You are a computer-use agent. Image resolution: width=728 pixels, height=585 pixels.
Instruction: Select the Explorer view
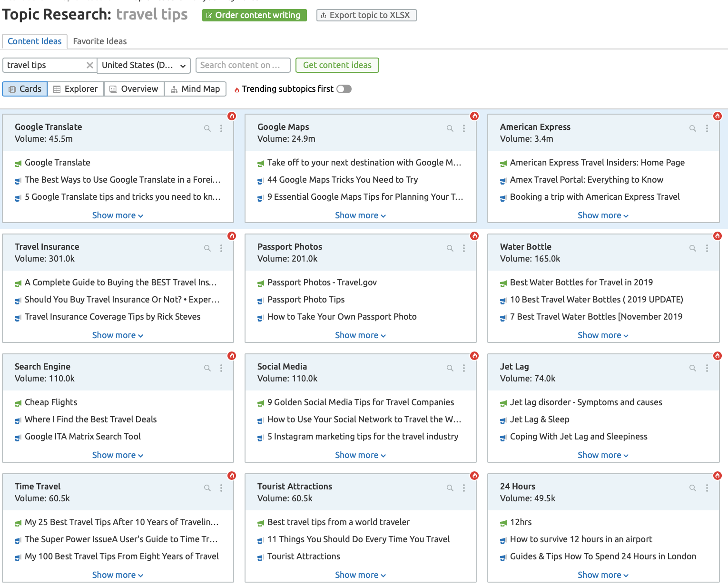pyautogui.click(x=76, y=89)
